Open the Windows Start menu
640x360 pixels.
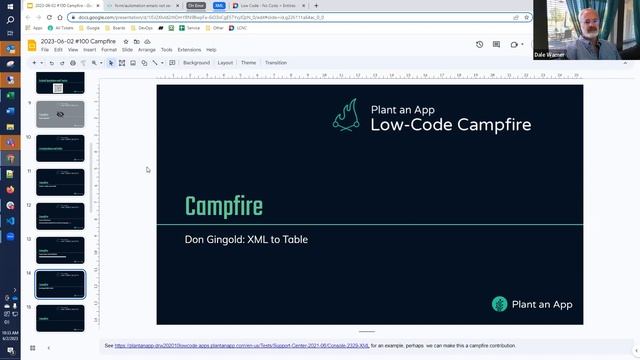(x=10, y=7)
